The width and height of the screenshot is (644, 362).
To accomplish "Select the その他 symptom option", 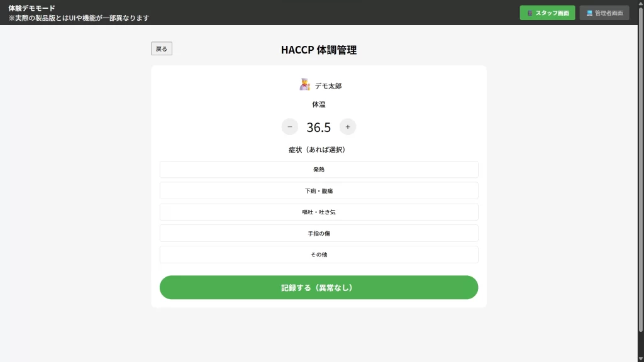I will 319,255.
